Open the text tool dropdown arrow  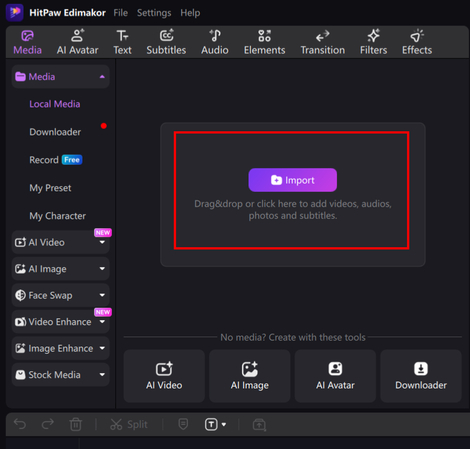pos(224,425)
